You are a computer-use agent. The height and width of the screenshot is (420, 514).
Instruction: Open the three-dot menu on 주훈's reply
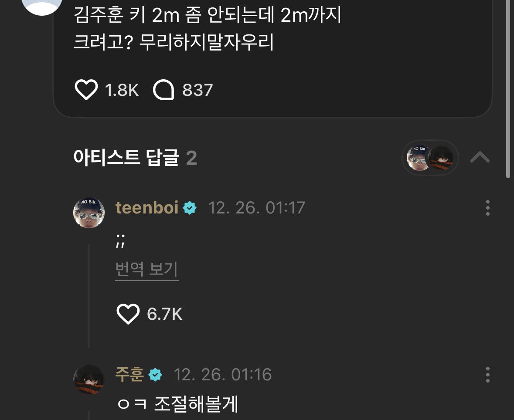pos(487,375)
